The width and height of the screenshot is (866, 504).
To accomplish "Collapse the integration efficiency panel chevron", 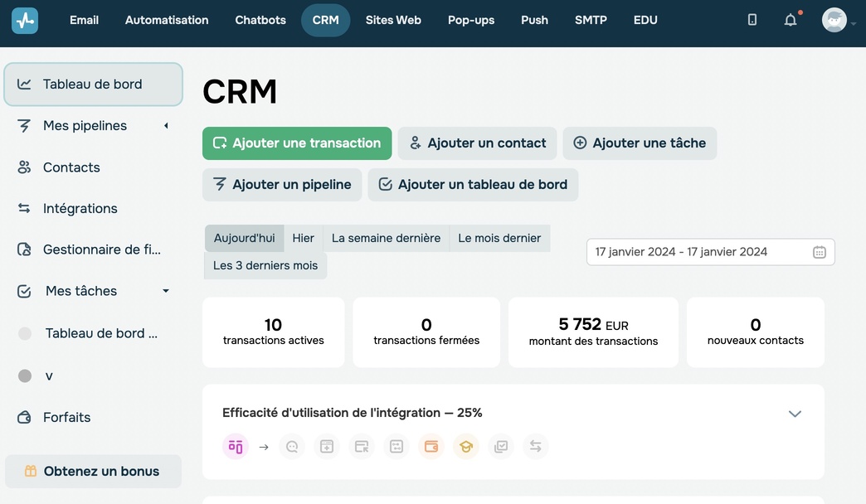I will [x=795, y=413].
